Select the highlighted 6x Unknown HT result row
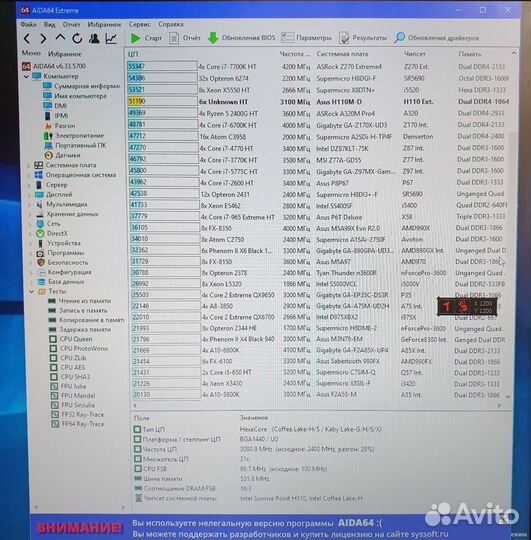Image resolution: width=531 pixels, height=540 pixels. pyautogui.click(x=318, y=102)
